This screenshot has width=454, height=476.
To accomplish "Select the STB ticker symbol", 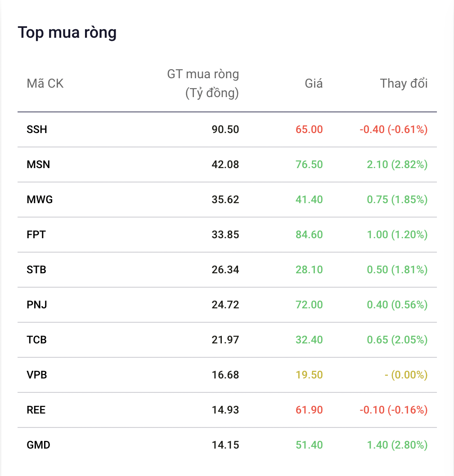I will click(x=36, y=270).
